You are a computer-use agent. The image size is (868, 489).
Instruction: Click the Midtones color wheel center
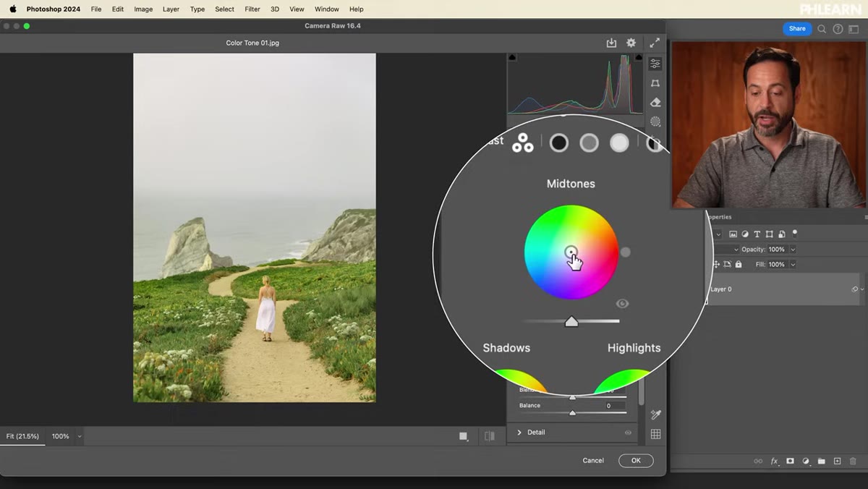coord(571,252)
